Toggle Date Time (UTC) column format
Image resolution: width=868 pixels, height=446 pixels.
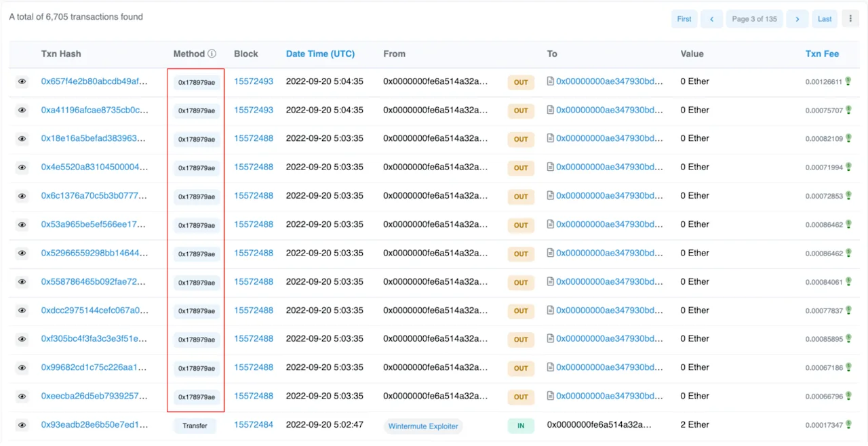pyautogui.click(x=320, y=54)
